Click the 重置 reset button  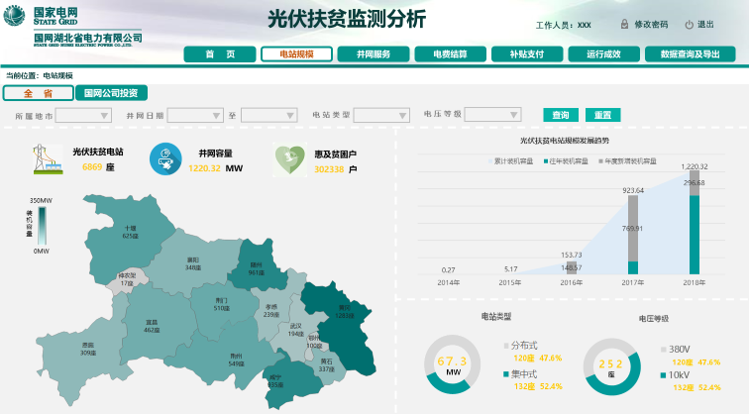pos(603,115)
